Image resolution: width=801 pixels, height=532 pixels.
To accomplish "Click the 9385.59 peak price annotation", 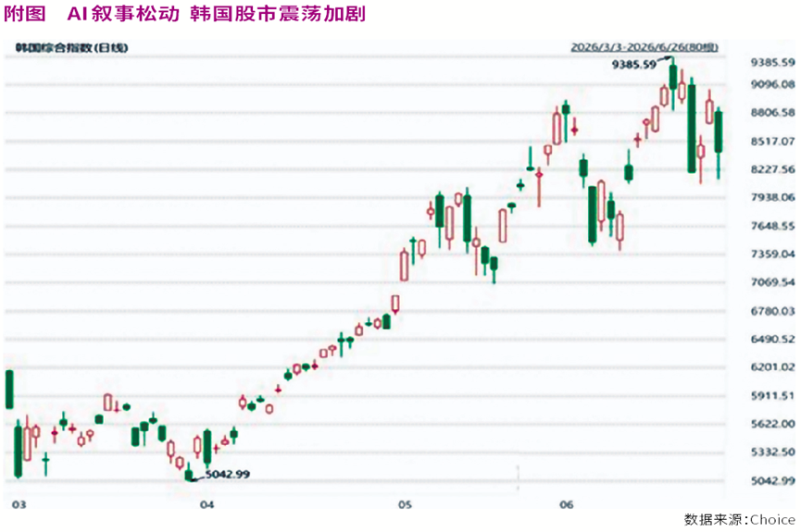I will [633, 65].
